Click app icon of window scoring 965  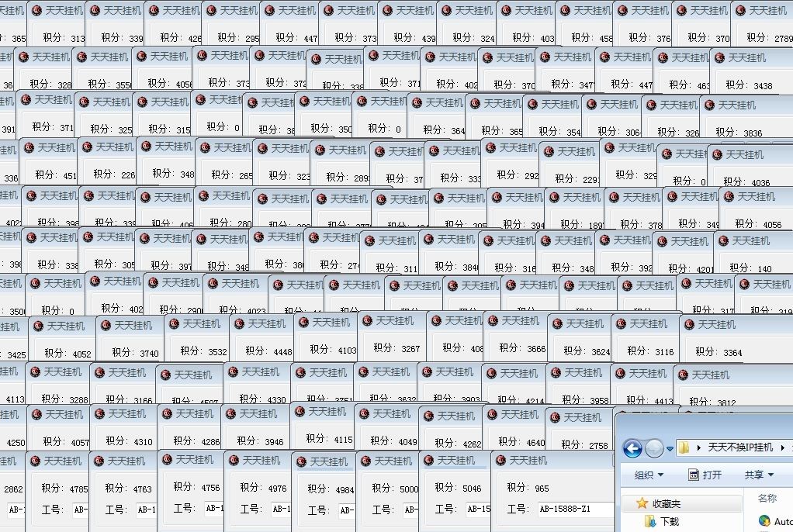pyautogui.click(x=500, y=460)
